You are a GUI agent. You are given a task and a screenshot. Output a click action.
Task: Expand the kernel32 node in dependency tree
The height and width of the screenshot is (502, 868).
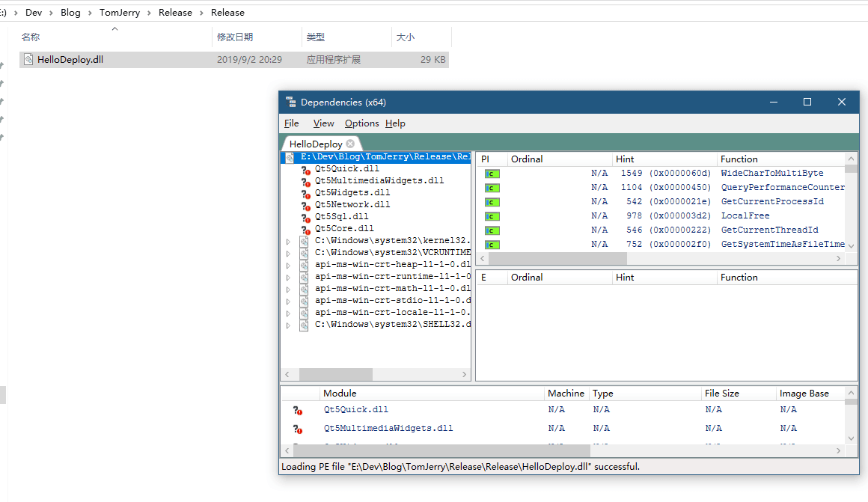click(x=288, y=242)
